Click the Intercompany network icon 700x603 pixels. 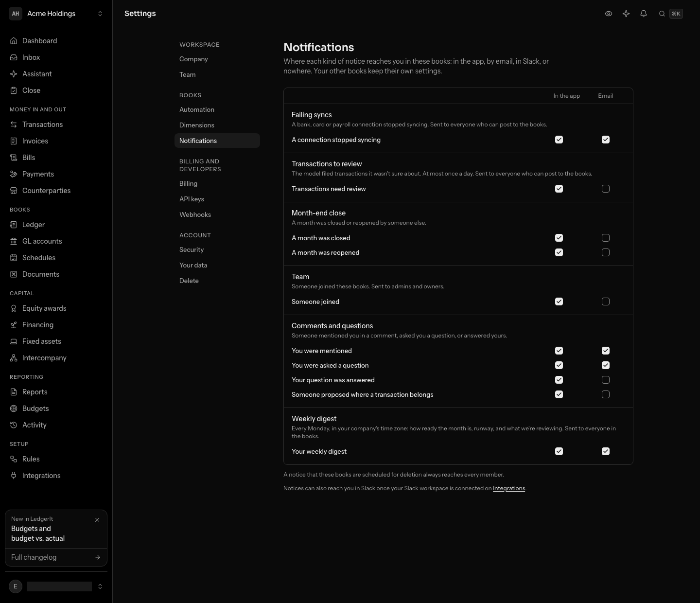click(x=14, y=358)
